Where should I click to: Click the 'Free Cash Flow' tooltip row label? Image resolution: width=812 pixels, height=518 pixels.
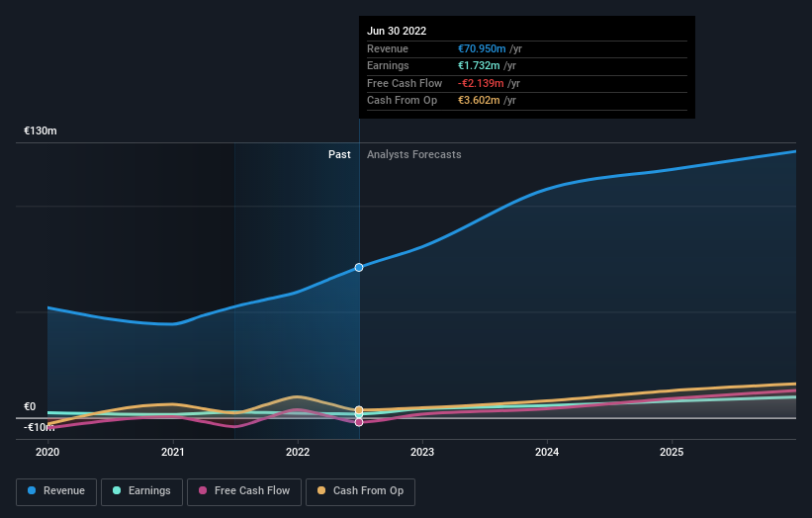(x=405, y=83)
